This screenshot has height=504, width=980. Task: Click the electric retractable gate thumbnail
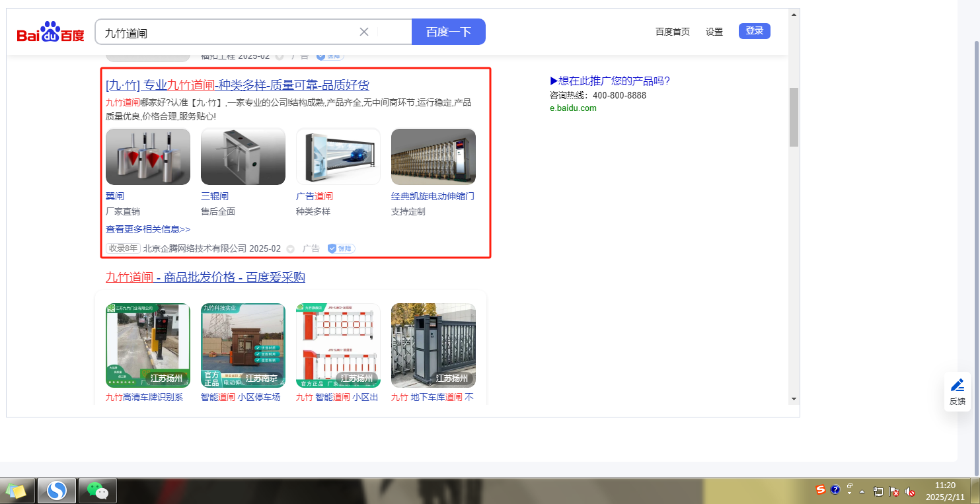(x=433, y=157)
